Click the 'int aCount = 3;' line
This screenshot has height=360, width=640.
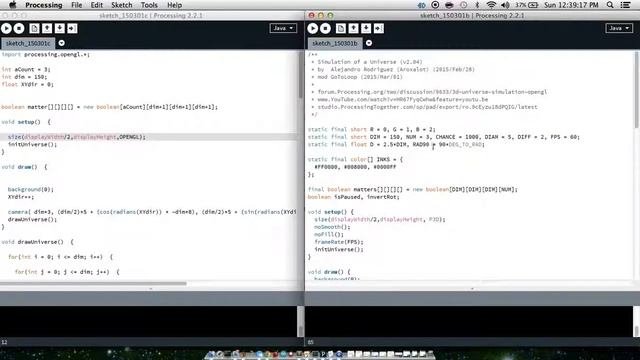click(26, 69)
